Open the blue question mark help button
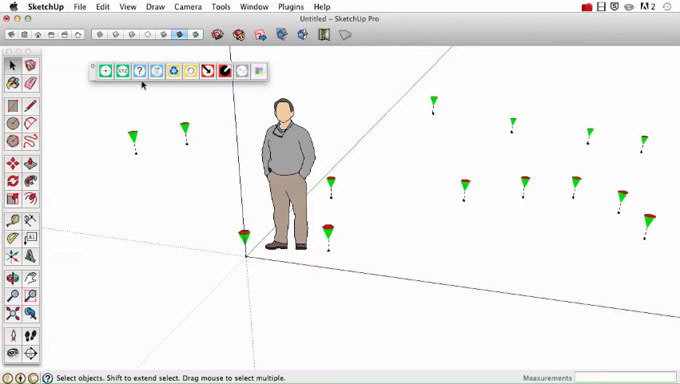 click(140, 71)
